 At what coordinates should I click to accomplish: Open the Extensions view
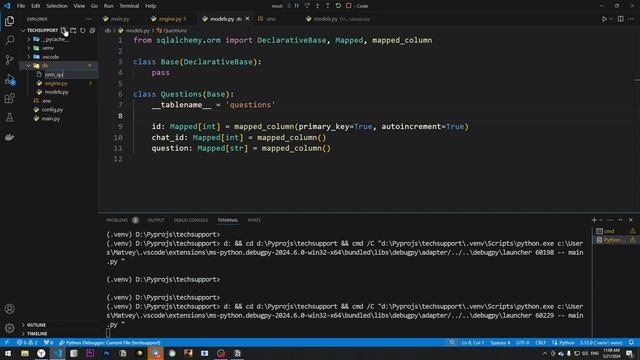(9, 98)
